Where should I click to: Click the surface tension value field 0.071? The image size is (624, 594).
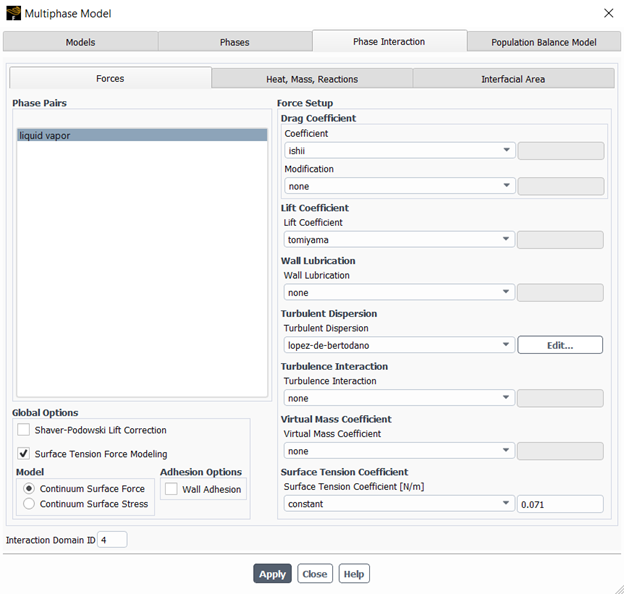(x=560, y=504)
